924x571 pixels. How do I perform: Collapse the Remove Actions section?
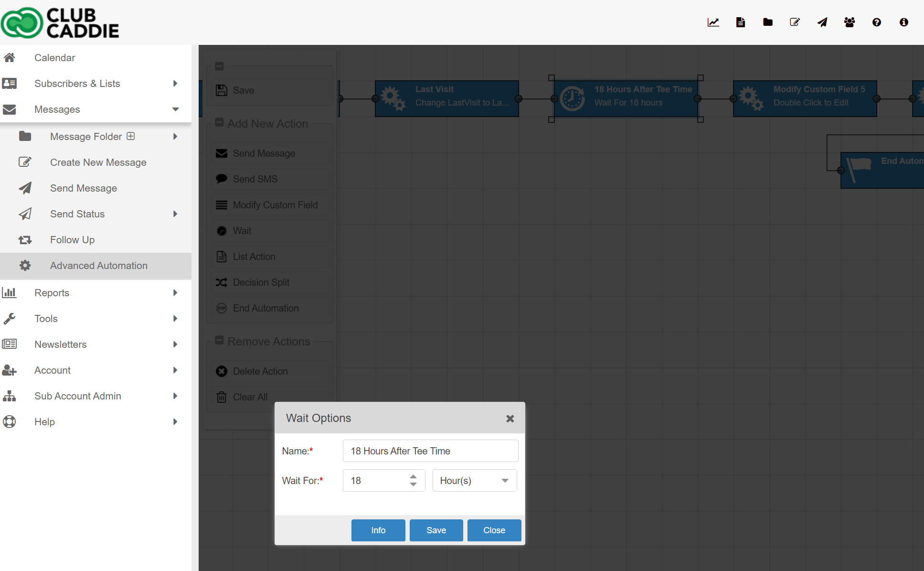point(219,340)
